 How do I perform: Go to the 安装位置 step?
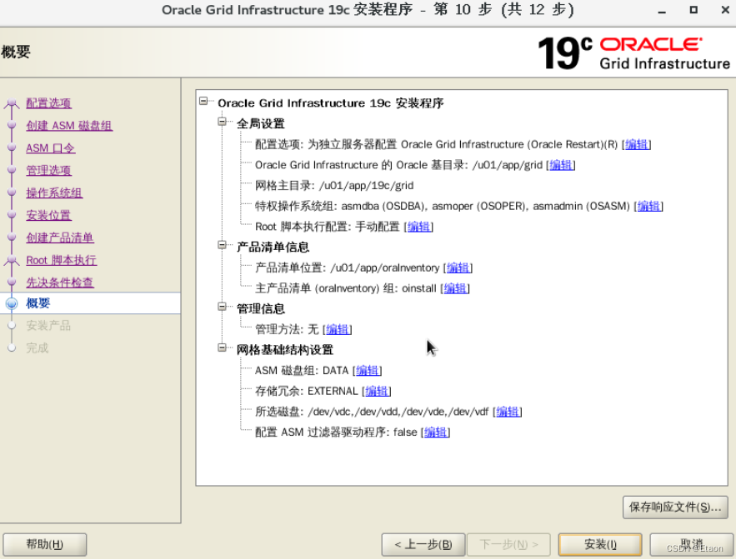point(49,216)
